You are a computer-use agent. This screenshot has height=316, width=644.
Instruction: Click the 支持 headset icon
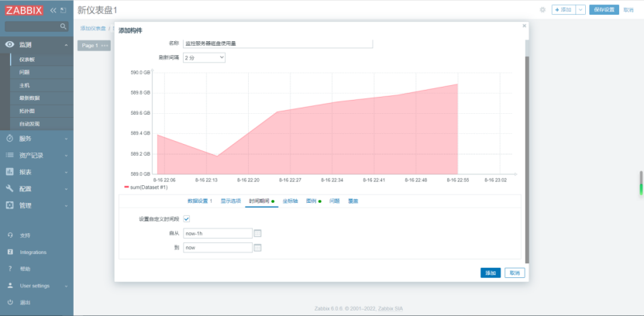point(10,235)
